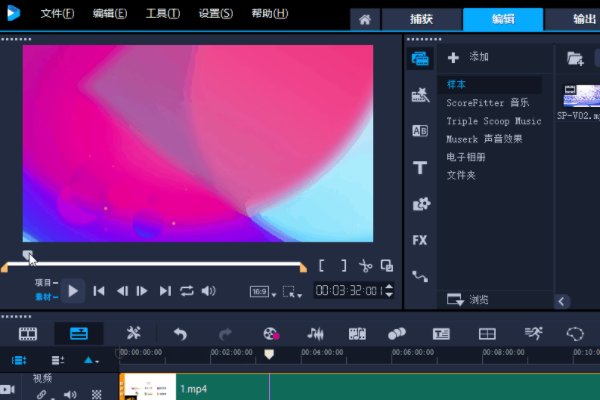Screen dimensions: 600x400
Task: Open the Sound Mixer
Action: pos(316,334)
